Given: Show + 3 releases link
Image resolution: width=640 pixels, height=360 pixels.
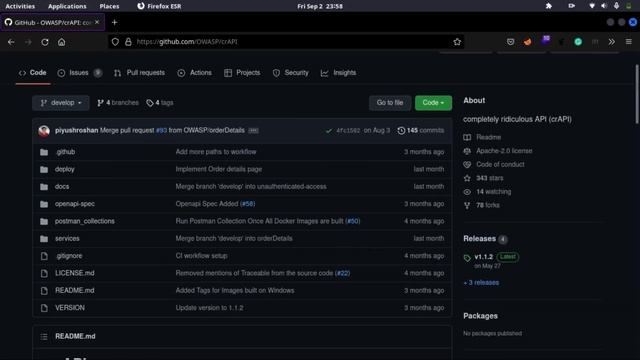Looking at the screenshot, I should click(481, 283).
